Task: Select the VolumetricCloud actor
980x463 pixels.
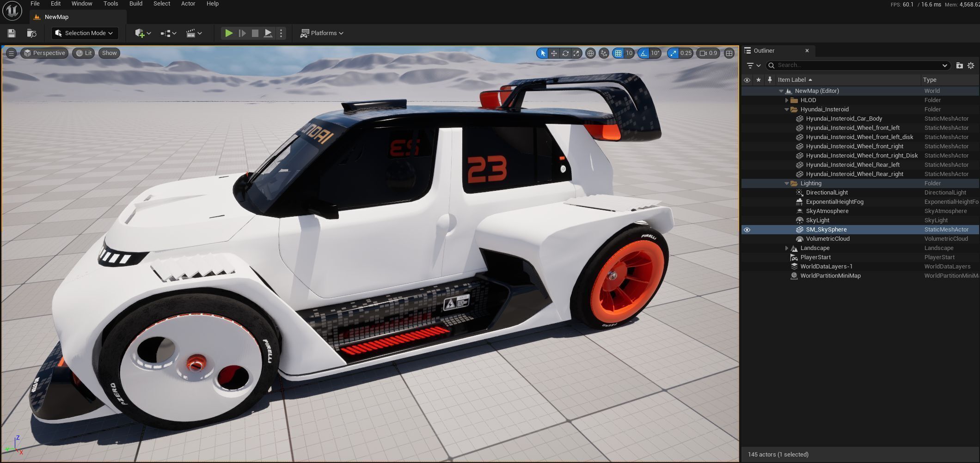Action: pos(860,239)
